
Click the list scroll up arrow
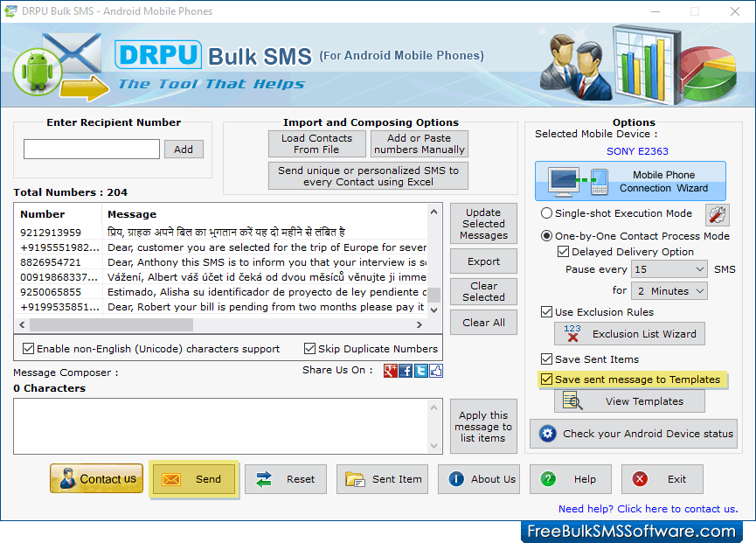(x=433, y=212)
